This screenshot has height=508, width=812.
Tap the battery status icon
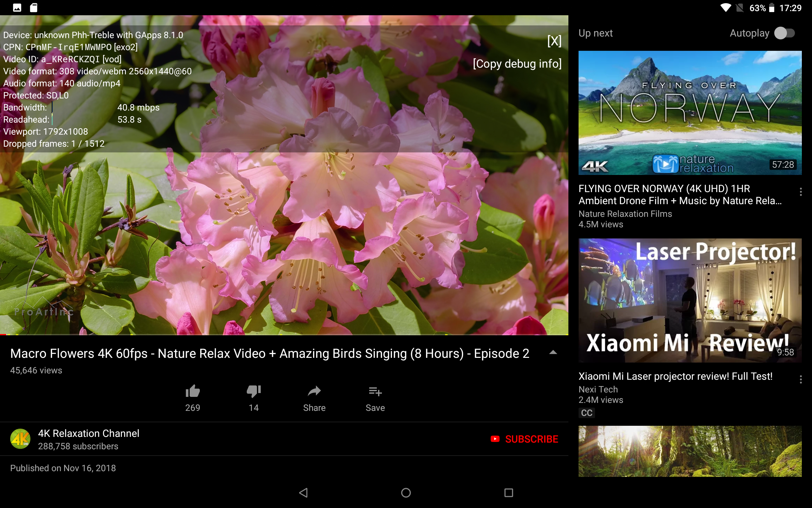click(x=772, y=8)
